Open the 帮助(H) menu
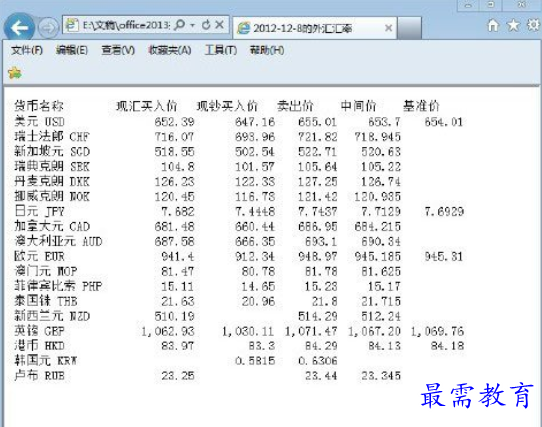Viewport: 542px width, 427px height. click(x=267, y=50)
